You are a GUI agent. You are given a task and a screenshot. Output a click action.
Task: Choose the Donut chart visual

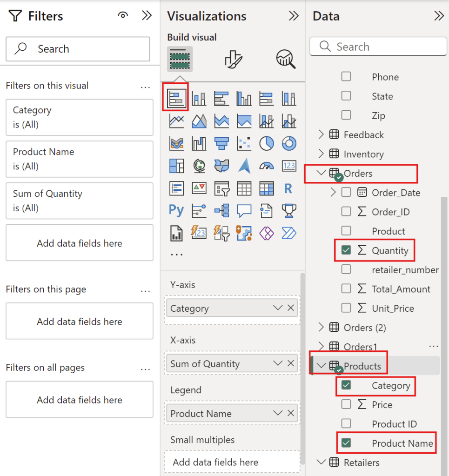click(289, 143)
